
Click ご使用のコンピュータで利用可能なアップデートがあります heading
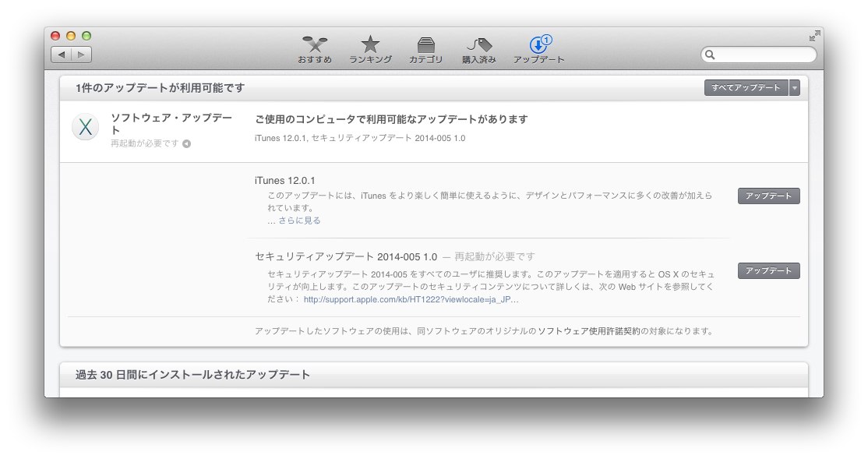(391, 119)
